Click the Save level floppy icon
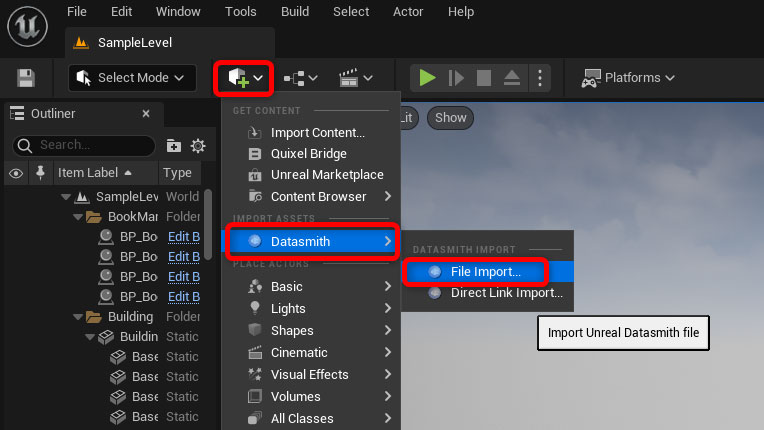Image resolution: width=764 pixels, height=430 pixels. [x=26, y=78]
